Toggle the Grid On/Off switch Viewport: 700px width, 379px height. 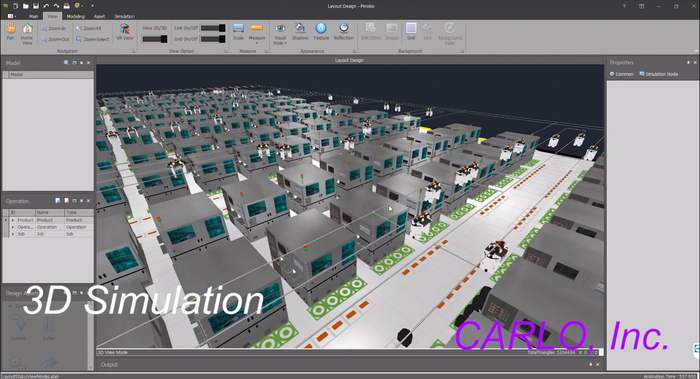point(212,39)
